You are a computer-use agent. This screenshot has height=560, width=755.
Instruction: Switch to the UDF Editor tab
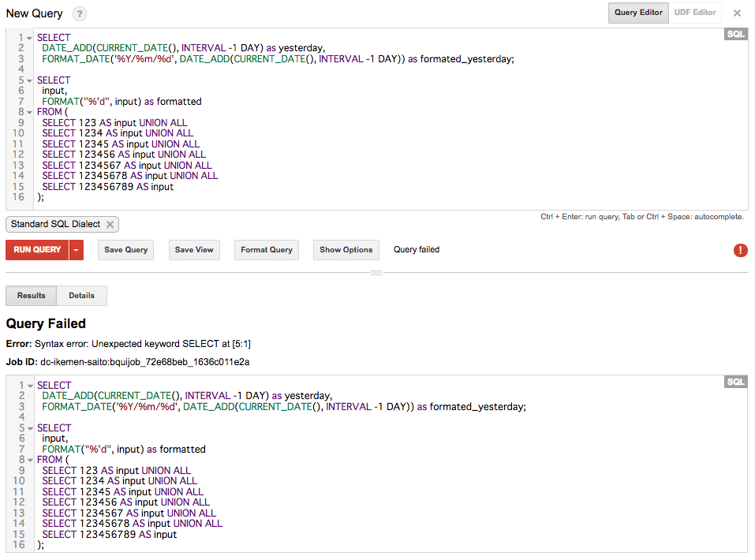[694, 13]
